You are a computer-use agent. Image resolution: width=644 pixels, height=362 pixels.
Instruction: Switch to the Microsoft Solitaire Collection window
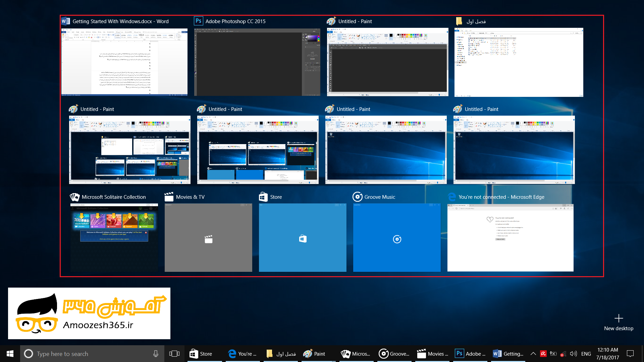[x=114, y=238]
